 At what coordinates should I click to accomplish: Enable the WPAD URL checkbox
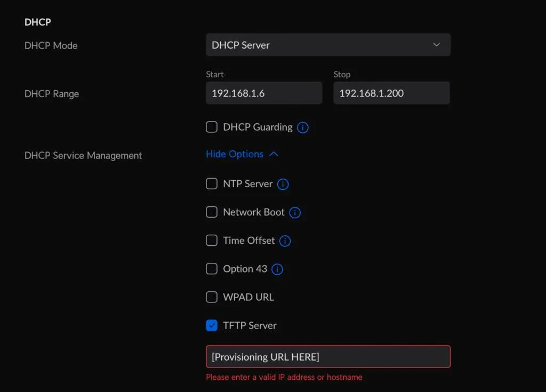point(212,297)
